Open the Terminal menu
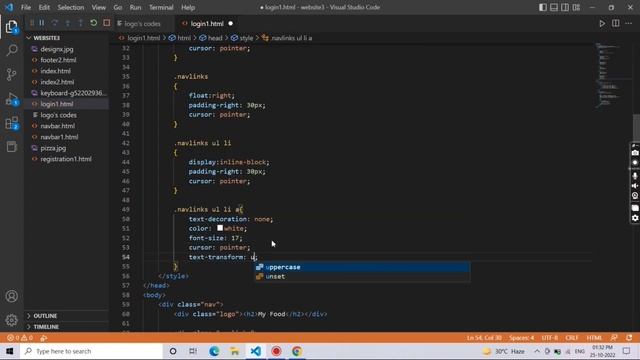Image resolution: width=640 pixels, height=360 pixels. (161, 7)
